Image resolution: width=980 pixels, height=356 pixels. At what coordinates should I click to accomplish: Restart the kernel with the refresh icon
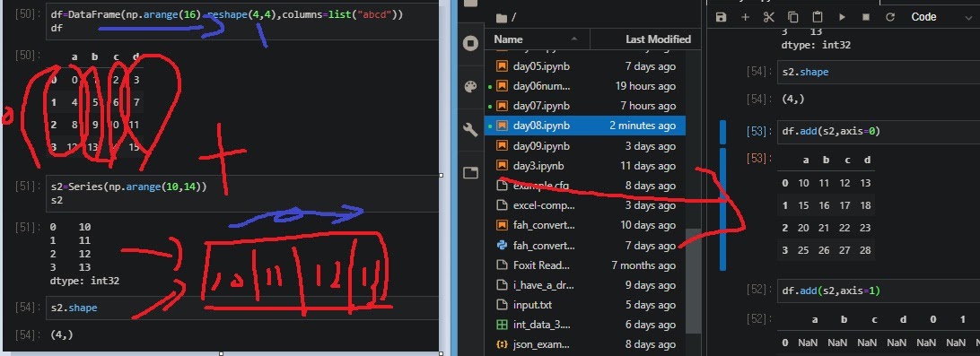890,17
